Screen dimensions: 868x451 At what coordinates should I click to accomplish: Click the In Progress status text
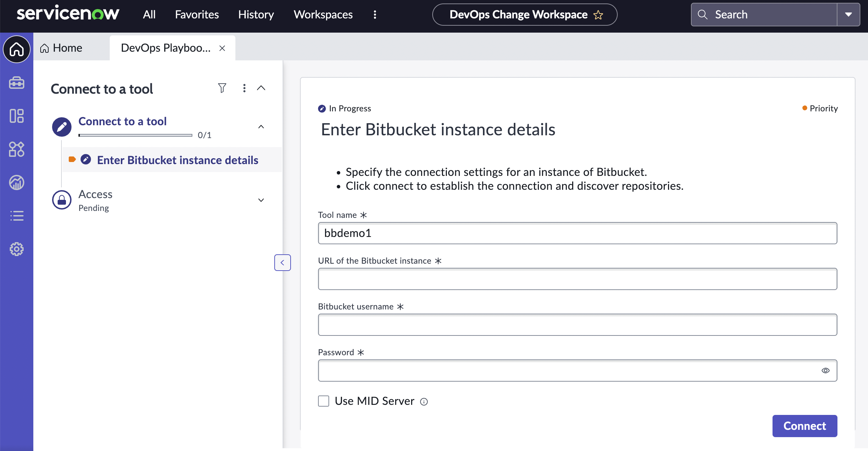[x=350, y=109]
